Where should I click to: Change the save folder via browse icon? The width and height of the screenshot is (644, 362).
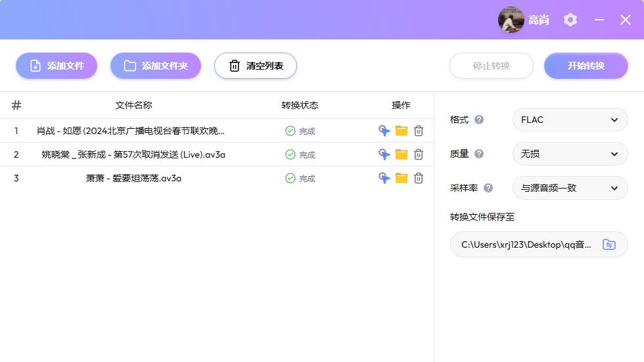609,244
